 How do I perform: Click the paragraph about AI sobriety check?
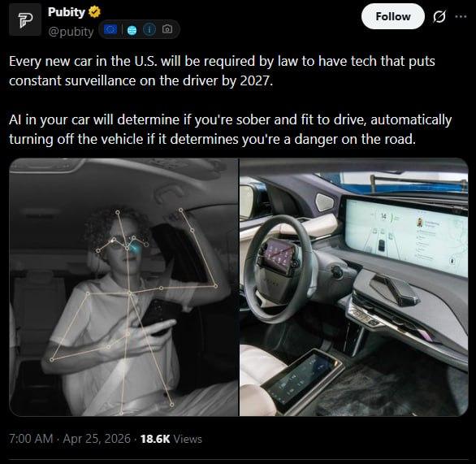(231, 129)
